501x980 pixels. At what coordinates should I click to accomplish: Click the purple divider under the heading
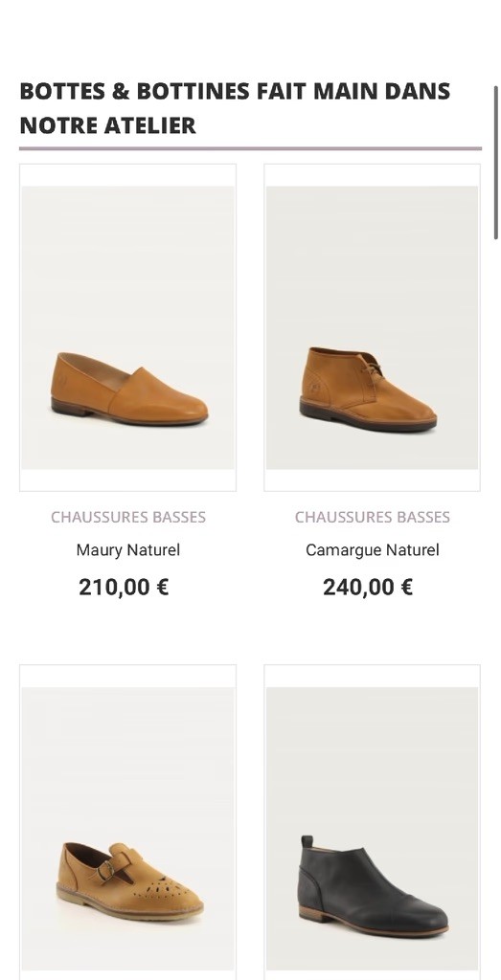point(250,148)
